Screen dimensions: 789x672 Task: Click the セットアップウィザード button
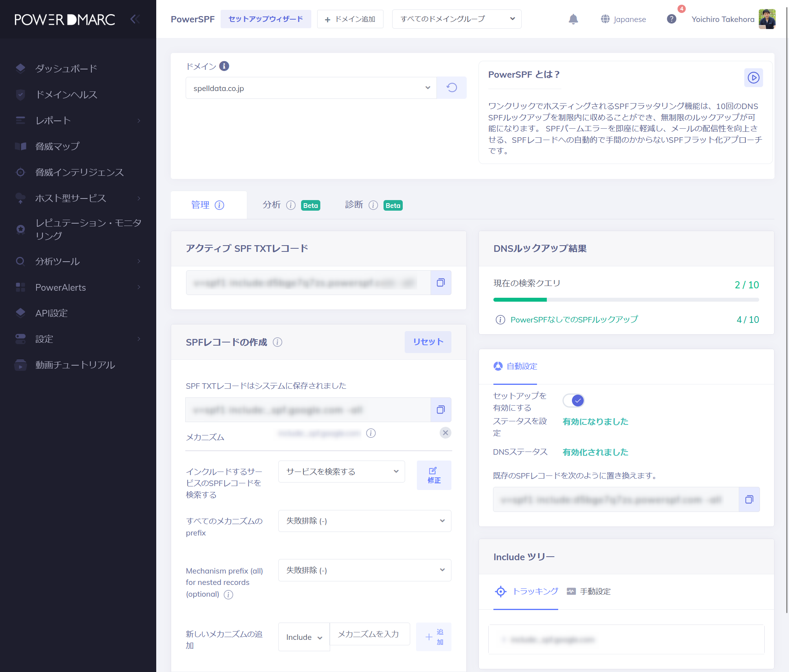coord(266,19)
